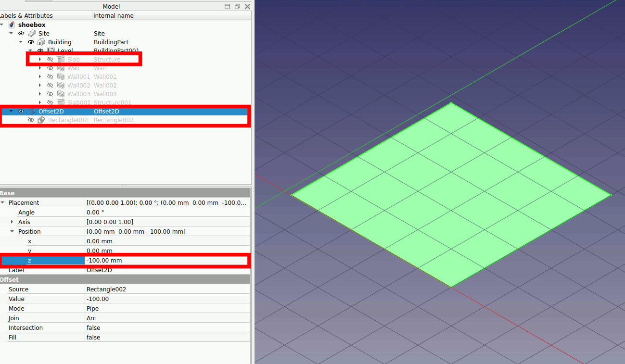Image resolution: width=625 pixels, height=364 pixels.
Task: Click the Rectangle002 object icon
Action: point(41,120)
